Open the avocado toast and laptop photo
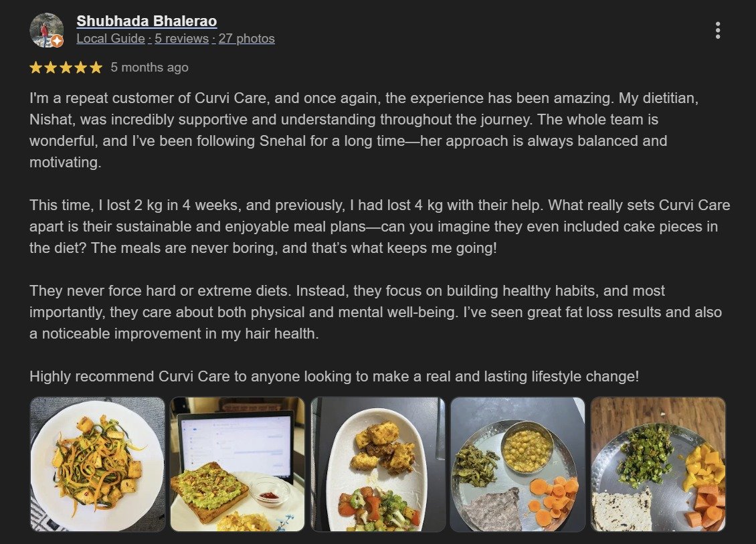This screenshot has width=756, height=544. pos(238,464)
